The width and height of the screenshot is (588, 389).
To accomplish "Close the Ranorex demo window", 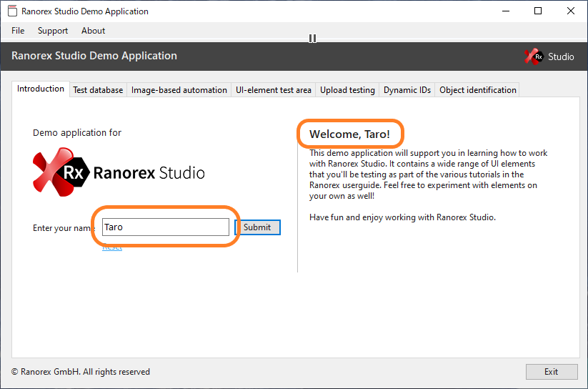I will pos(571,11).
